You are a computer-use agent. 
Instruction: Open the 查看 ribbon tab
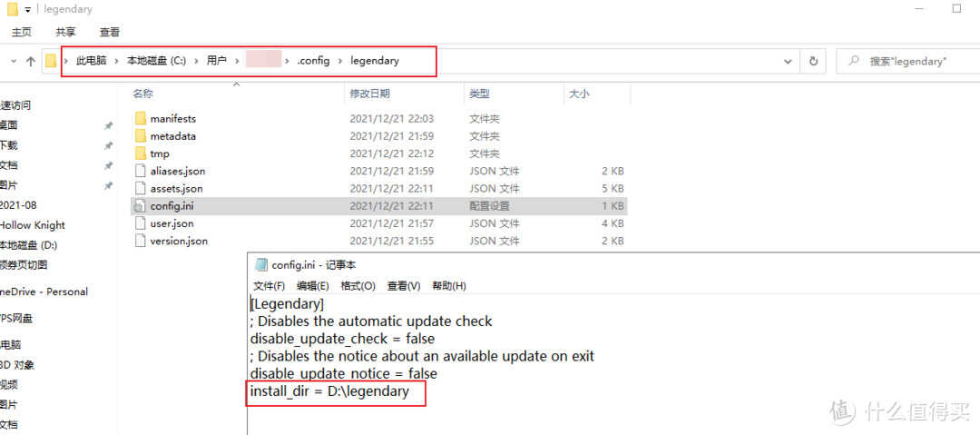110,32
